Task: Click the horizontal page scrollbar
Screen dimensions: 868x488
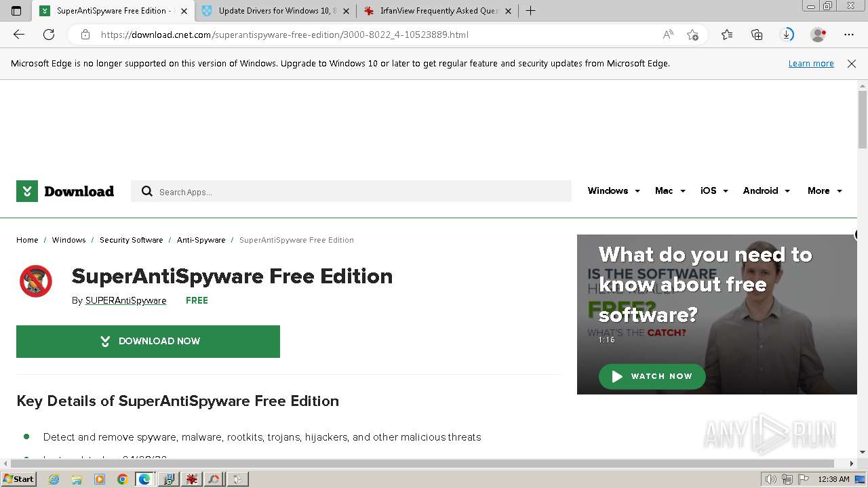Action: pos(422,464)
